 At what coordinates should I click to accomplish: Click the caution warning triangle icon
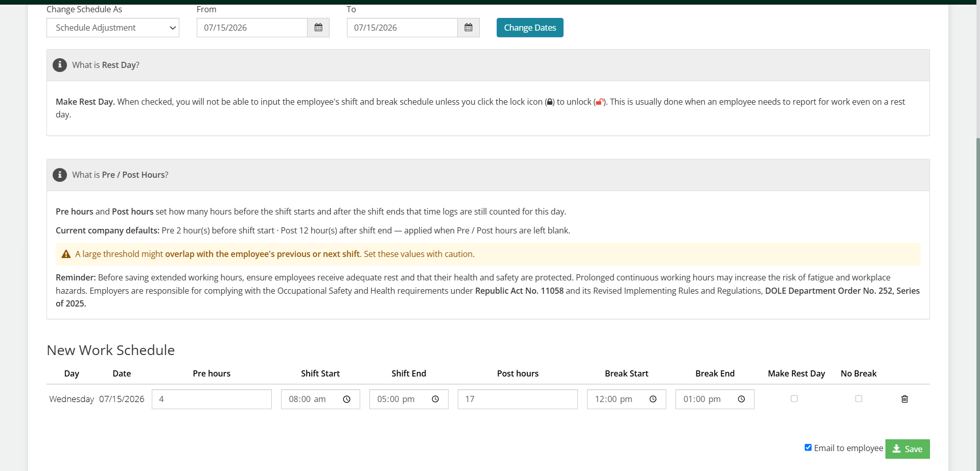pyautogui.click(x=66, y=254)
